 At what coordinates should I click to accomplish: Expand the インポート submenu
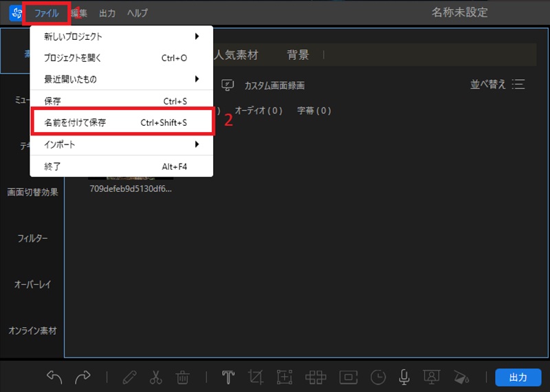[x=122, y=144]
